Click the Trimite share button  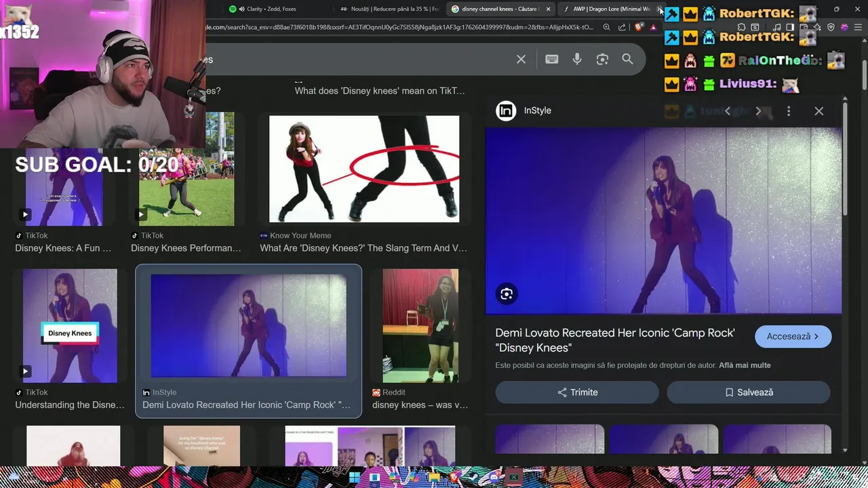click(577, 392)
